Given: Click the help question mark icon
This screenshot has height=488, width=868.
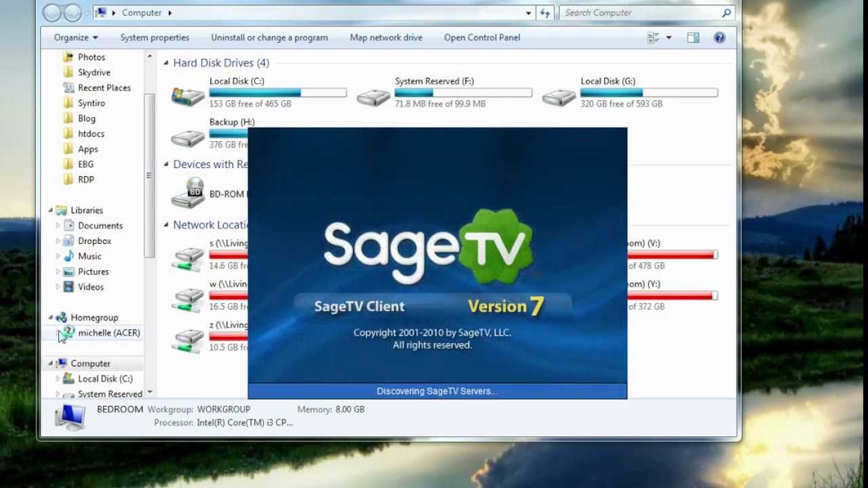Looking at the screenshot, I should coord(719,38).
